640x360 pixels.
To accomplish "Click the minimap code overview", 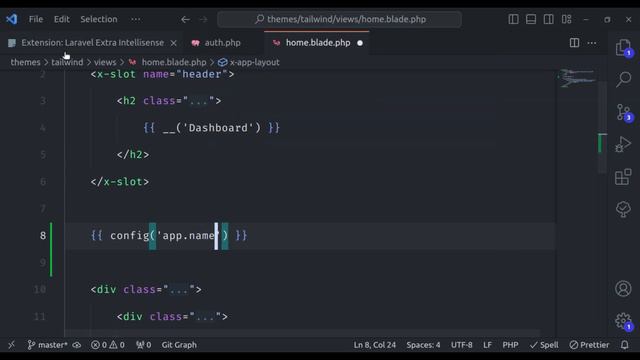I will coord(577,78).
